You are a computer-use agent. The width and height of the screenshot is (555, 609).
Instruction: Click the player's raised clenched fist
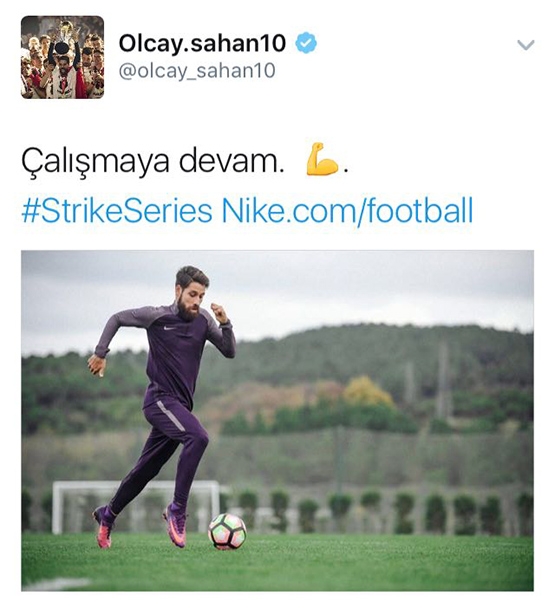219,312
